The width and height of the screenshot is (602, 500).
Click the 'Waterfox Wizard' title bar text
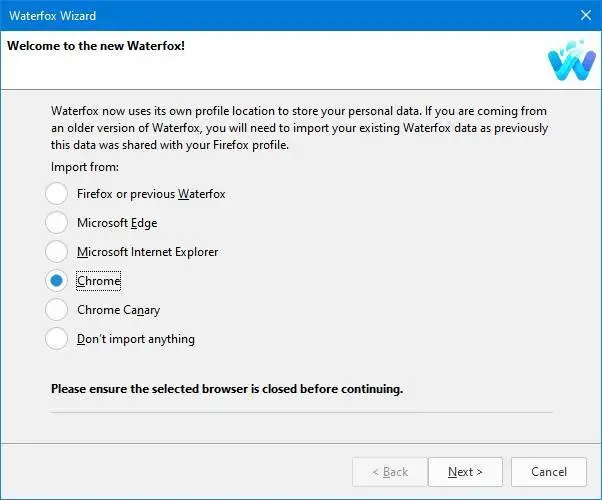[53, 15]
